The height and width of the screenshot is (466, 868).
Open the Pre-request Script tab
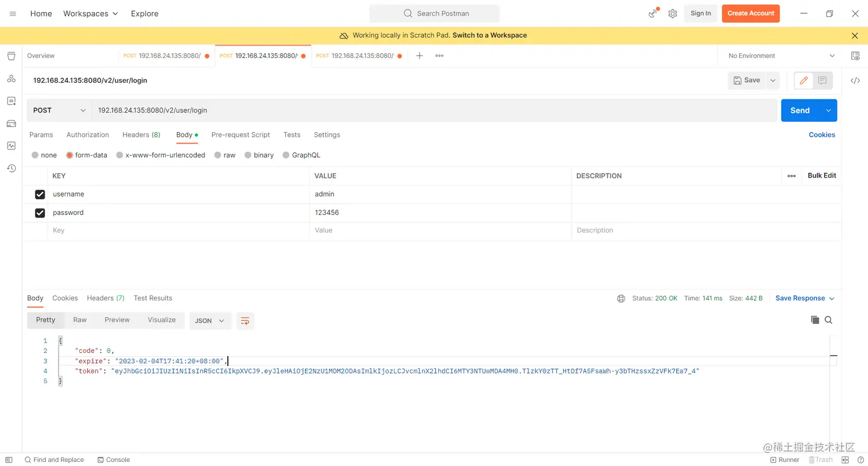[x=241, y=134]
